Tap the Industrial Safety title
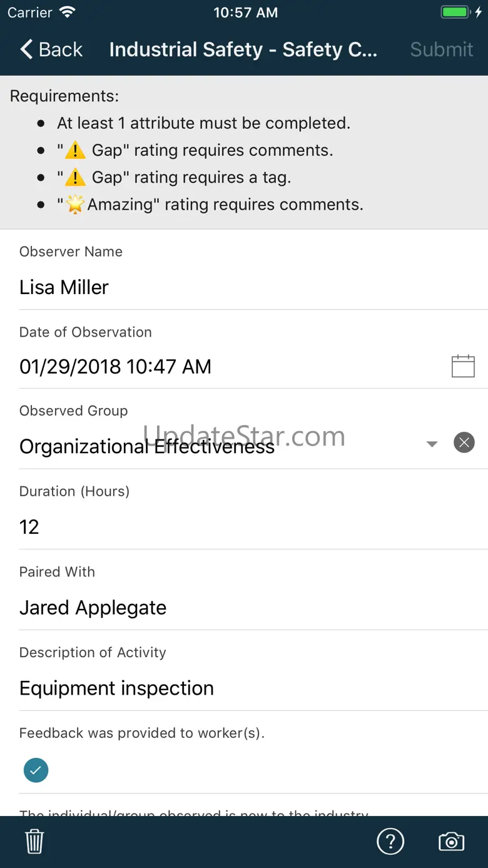Screen dimensions: 488x868 (243, 49)
